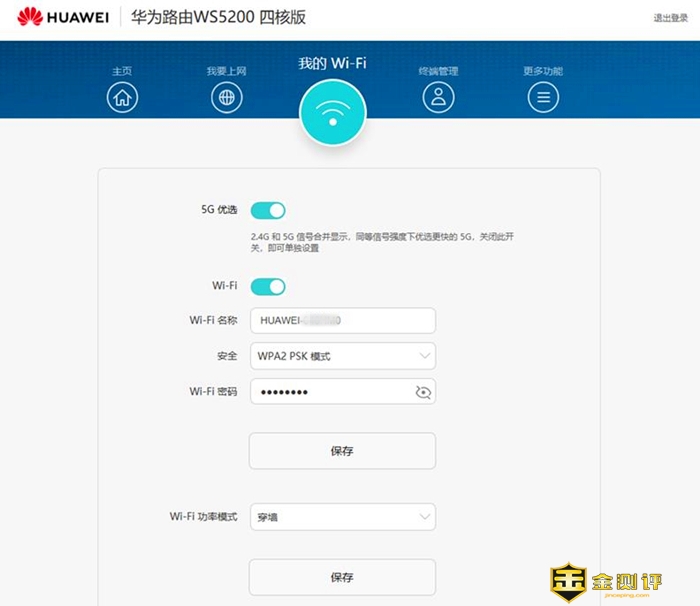Click 保存 button under power mode

(341, 577)
